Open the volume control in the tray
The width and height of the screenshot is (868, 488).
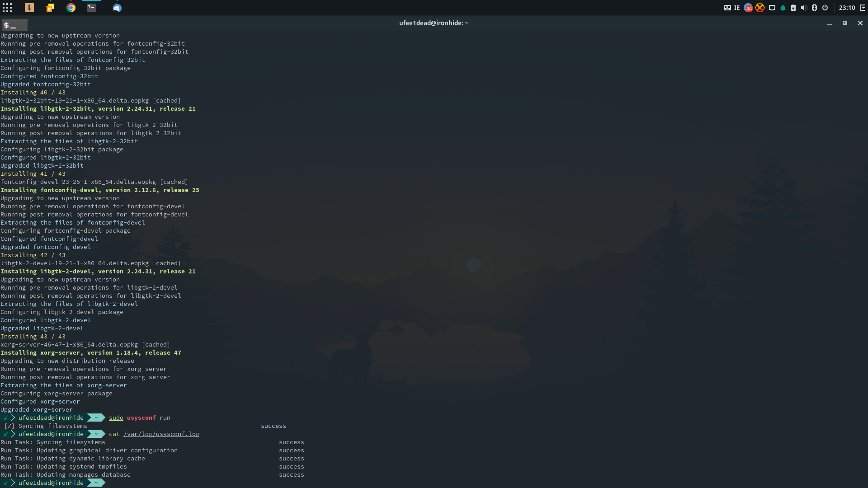(x=804, y=8)
